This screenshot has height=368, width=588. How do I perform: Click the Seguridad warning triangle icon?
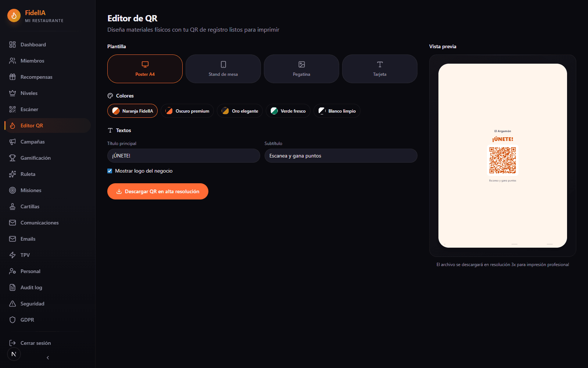pyautogui.click(x=12, y=304)
